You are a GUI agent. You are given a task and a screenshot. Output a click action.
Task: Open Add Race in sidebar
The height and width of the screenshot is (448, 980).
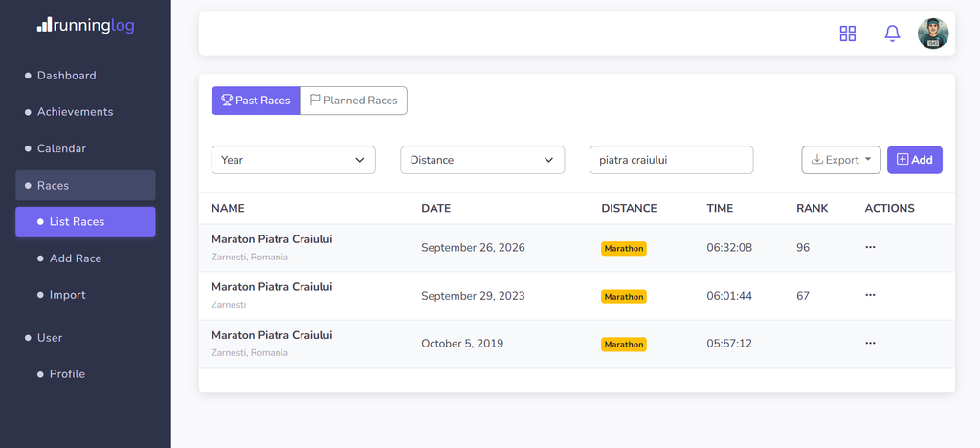click(x=85, y=258)
